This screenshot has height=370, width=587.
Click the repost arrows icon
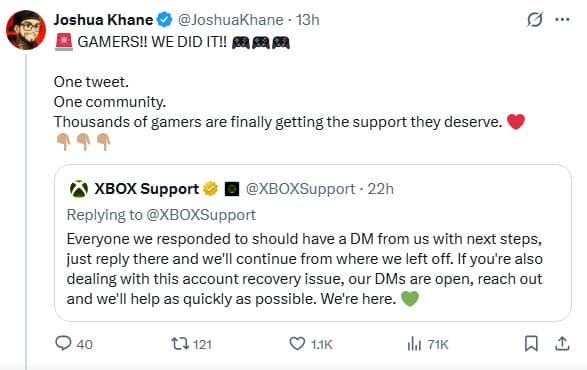coord(180,343)
